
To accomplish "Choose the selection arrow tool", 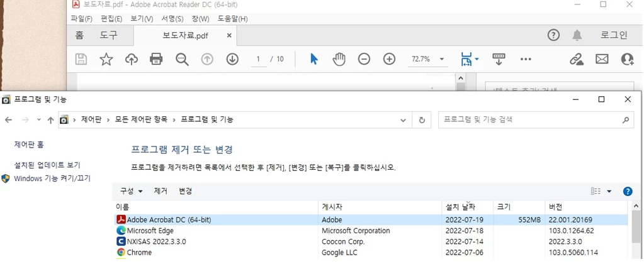I will [x=314, y=60].
